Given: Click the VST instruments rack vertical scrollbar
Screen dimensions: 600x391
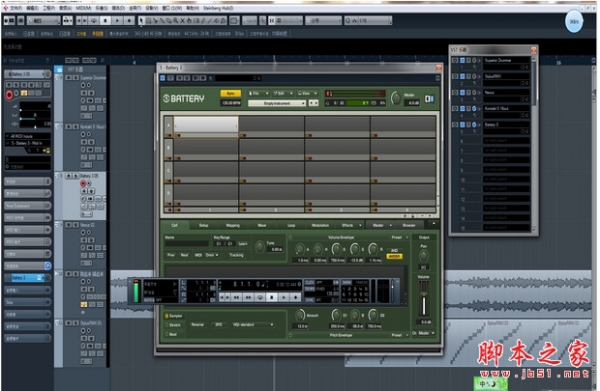Looking at the screenshot, I should point(533,144).
